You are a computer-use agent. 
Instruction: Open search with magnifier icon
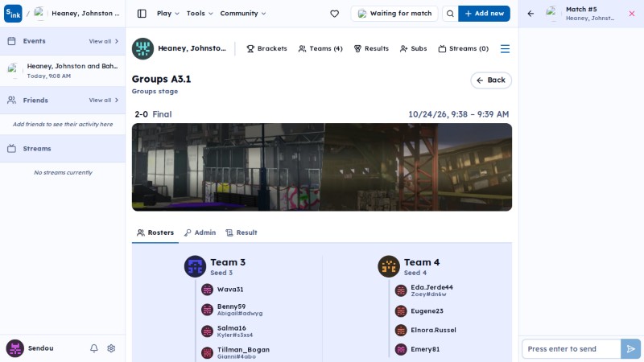(450, 14)
